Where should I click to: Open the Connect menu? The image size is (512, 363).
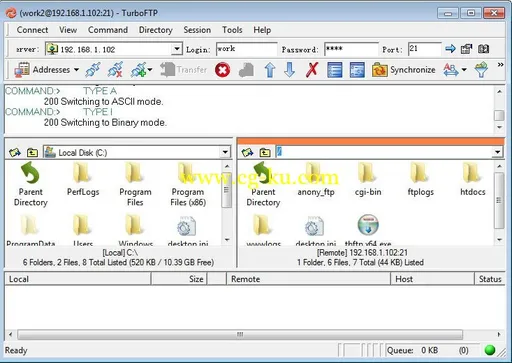(32, 30)
